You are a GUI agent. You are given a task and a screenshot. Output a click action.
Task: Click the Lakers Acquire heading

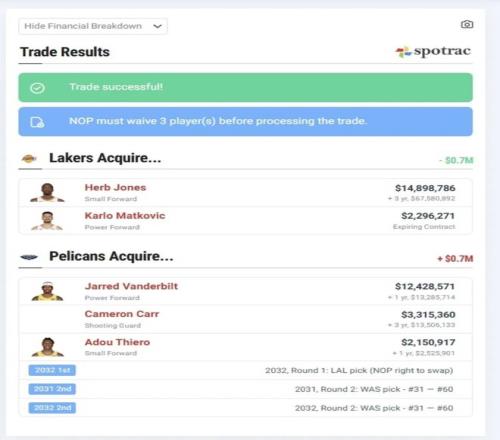tap(105, 158)
